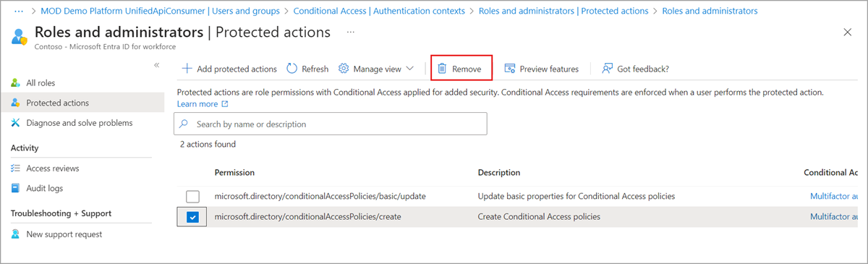Select All roles in sidebar

[41, 83]
